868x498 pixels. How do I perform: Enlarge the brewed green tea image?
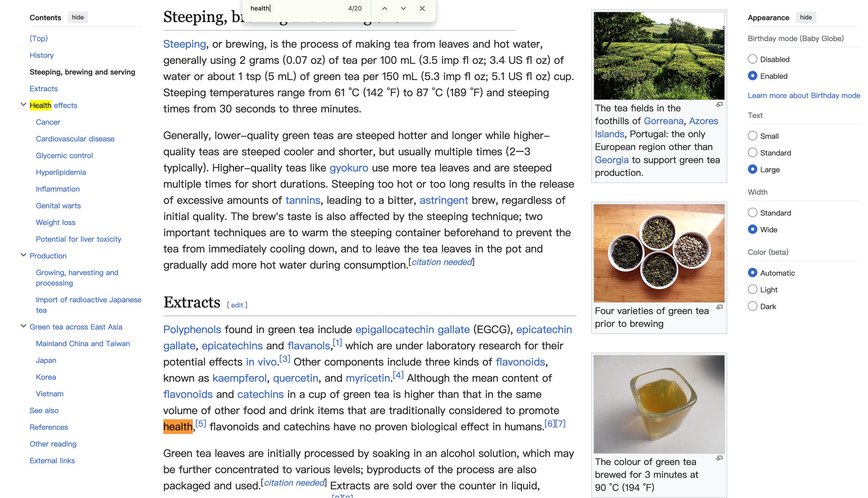tap(719, 458)
